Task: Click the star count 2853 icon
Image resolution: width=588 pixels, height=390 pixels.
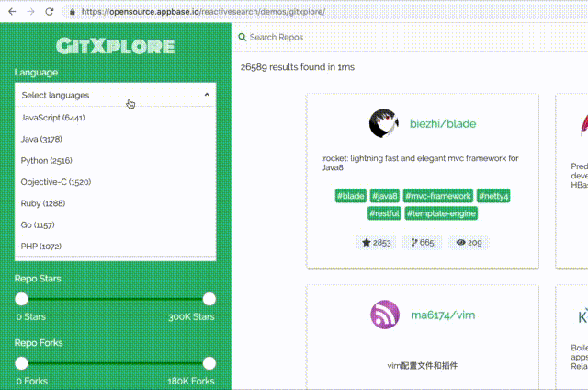Action: click(367, 243)
